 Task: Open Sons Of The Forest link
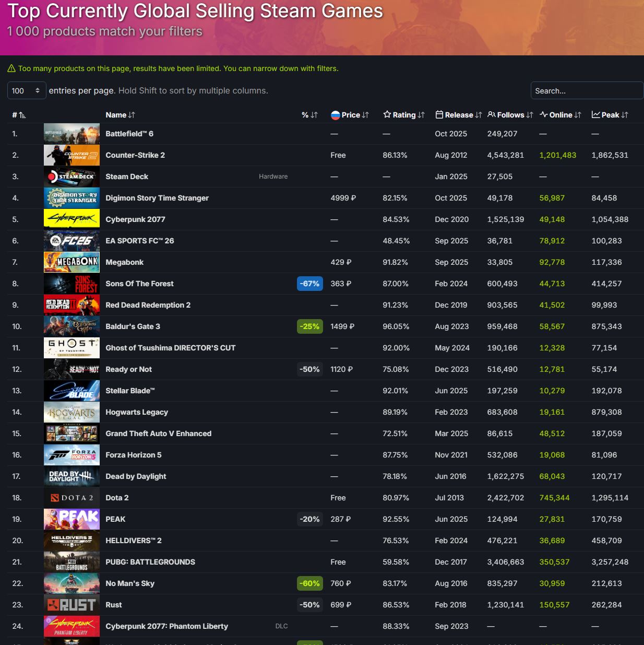click(x=139, y=284)
